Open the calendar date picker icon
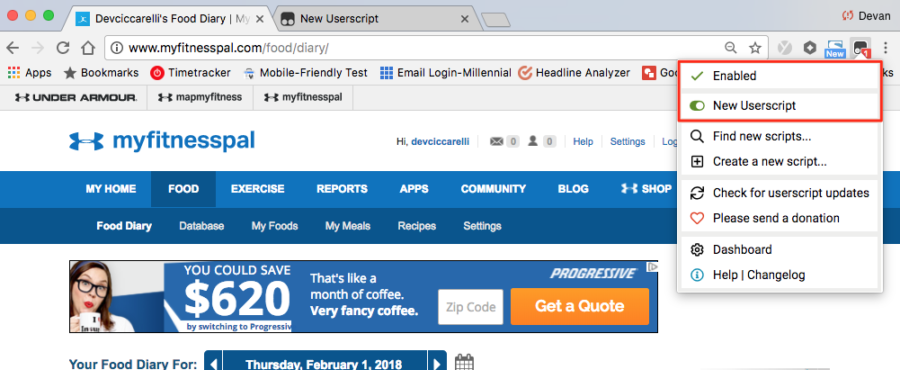900x370 pixels. tap(464, 363)
